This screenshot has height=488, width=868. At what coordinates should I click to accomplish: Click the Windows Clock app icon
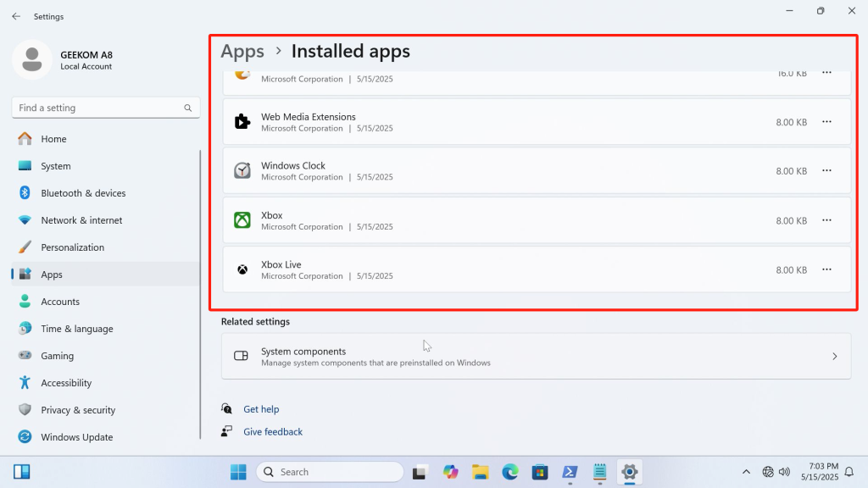[242, 170]
